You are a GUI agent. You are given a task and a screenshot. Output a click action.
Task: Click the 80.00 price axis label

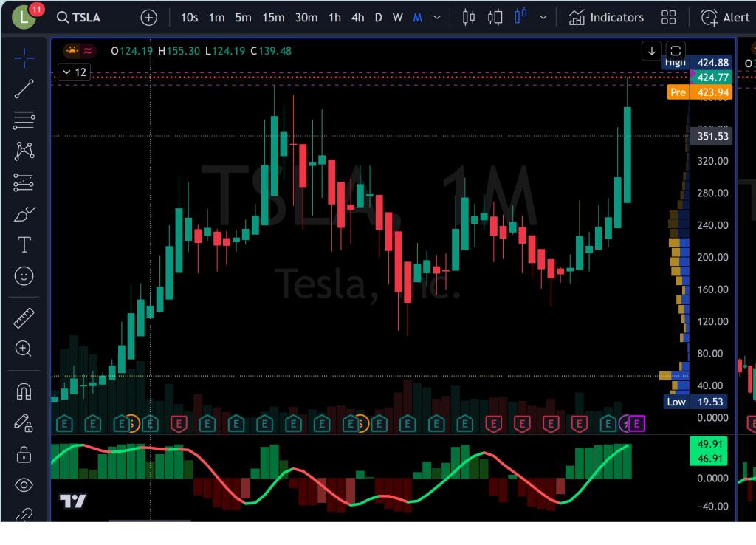coord(709,354)
